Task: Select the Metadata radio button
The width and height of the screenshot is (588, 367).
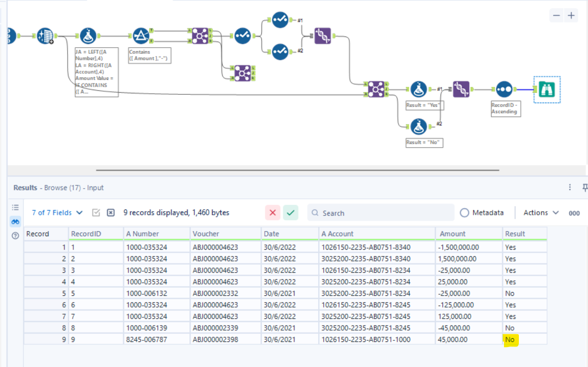Action: coord(465,213)
